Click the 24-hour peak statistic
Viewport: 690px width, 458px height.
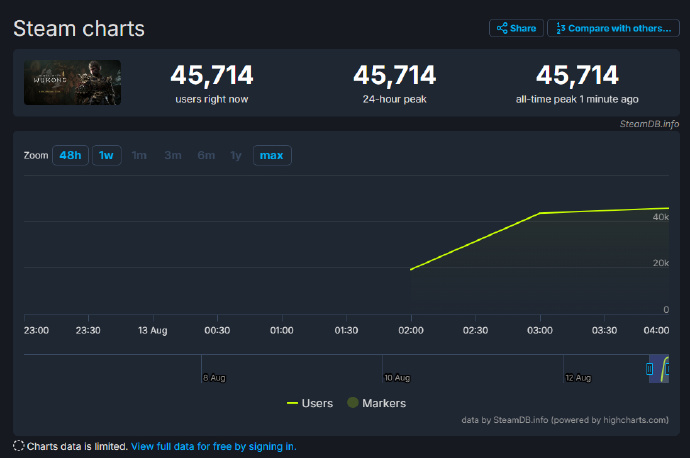point(395,84)
